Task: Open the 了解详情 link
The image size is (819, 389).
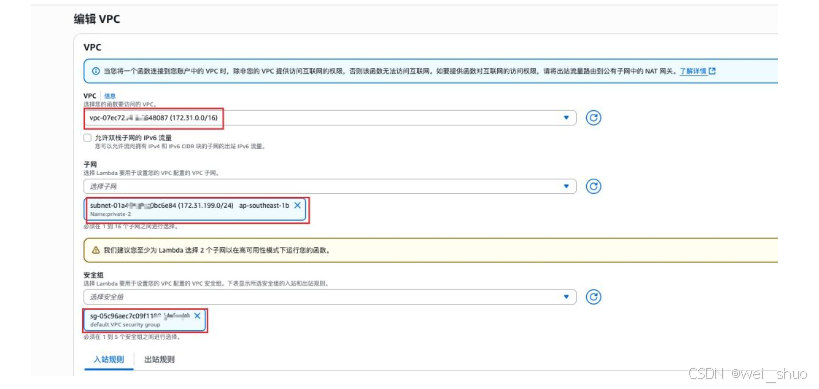Action: pyautogui.click(x=693, y=71)
